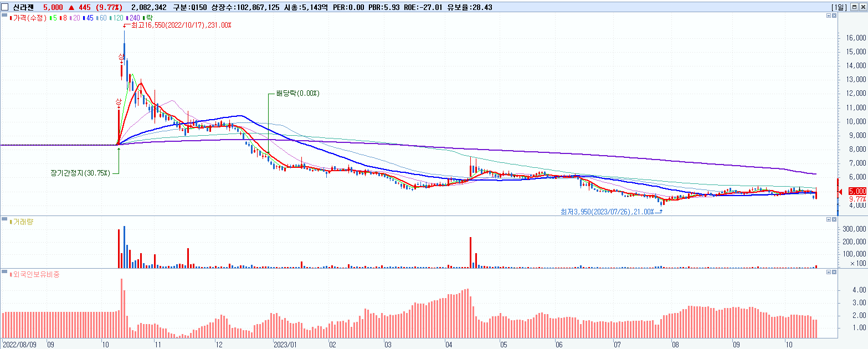Click the PER:0.00 value
This screenshot has width=868, height=349.
pos(348,7)
